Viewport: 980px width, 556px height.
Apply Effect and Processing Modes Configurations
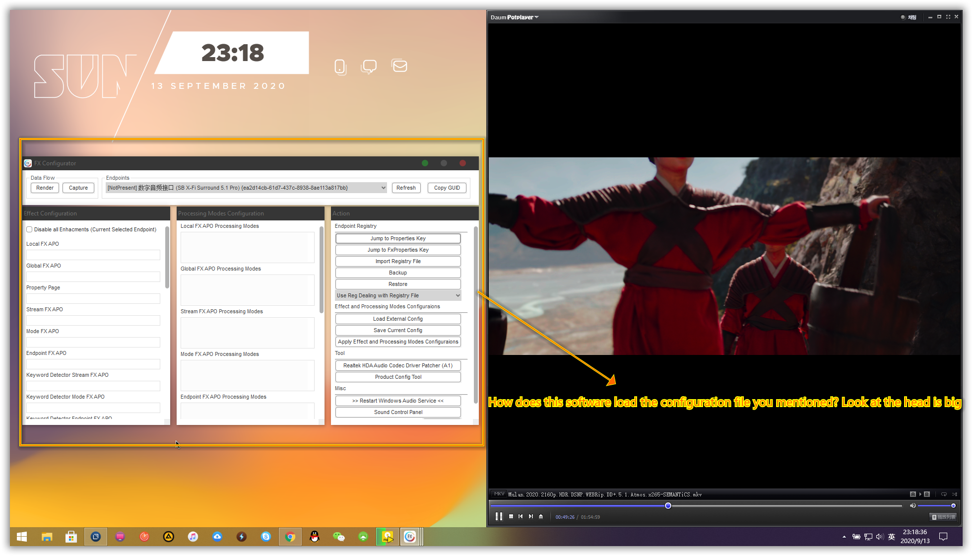[398, 342]
